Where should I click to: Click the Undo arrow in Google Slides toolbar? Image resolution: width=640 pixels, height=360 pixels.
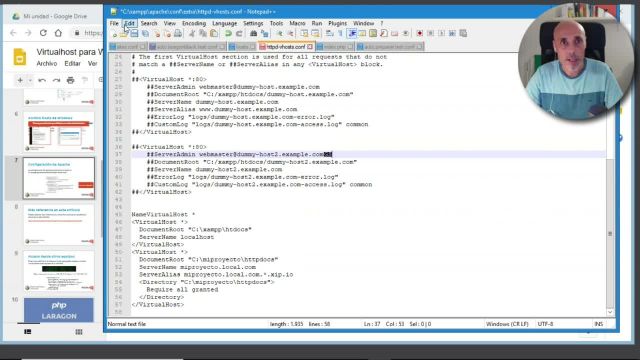42,80
